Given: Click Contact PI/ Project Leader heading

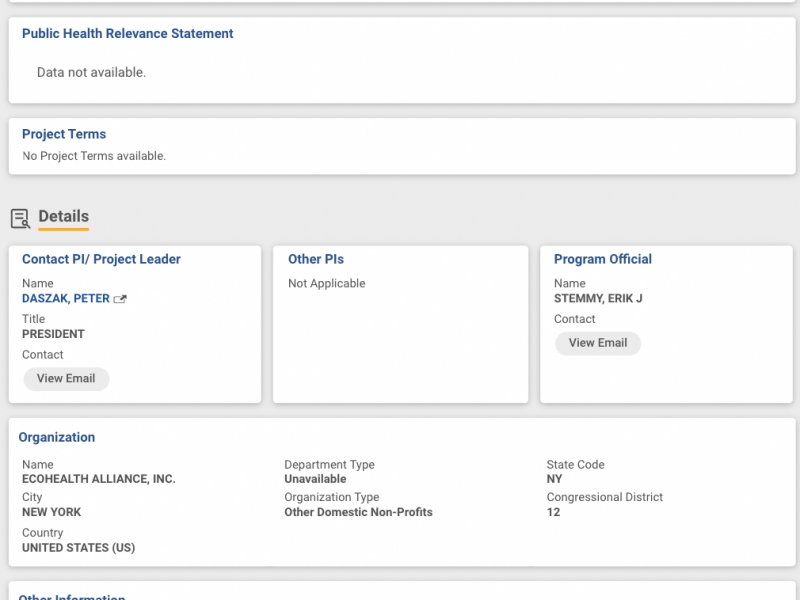Looking at the screenshot, I should tap(101, 259).
